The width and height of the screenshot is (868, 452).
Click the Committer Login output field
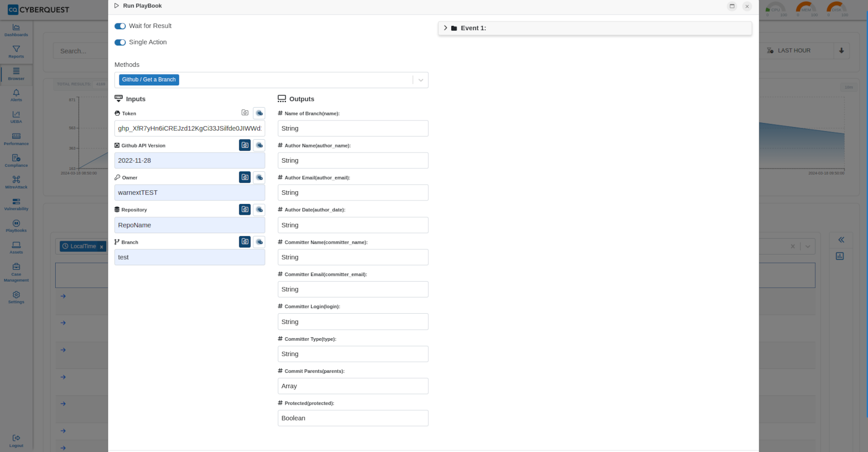[353, 322]
